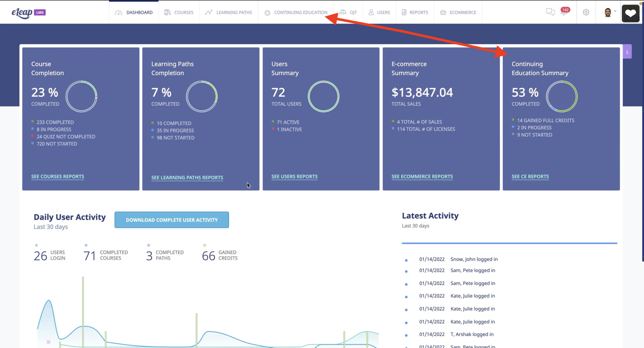The image size is (644, 348).
Task: Open the notifications bell with 142 badge
Action: (564, 12)
